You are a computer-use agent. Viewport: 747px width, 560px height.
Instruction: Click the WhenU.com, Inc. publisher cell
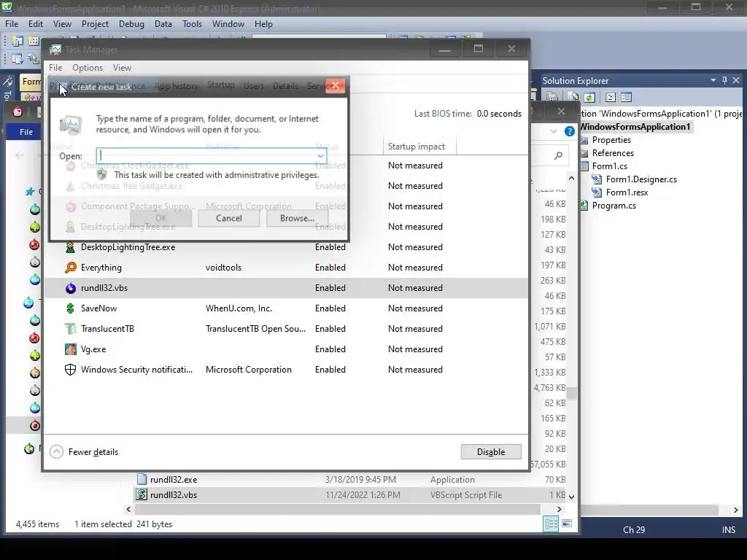pyautogui.click(x=239, y=308)
